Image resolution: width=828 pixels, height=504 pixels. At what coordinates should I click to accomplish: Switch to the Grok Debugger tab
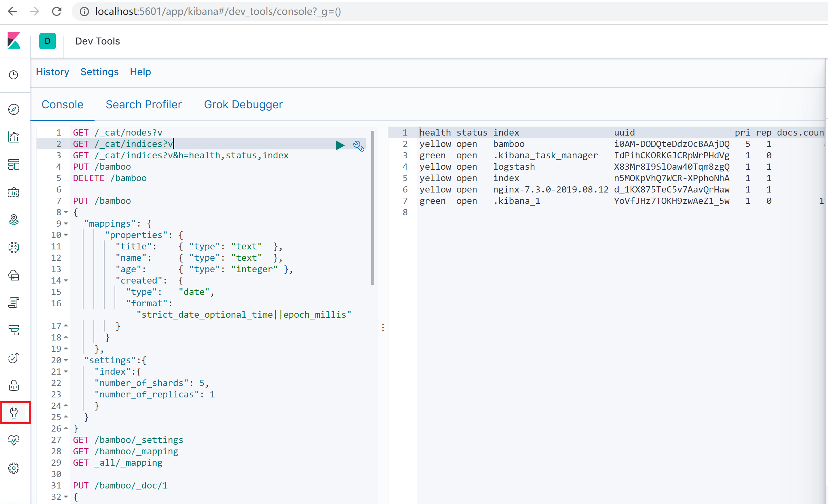point(243,105)
